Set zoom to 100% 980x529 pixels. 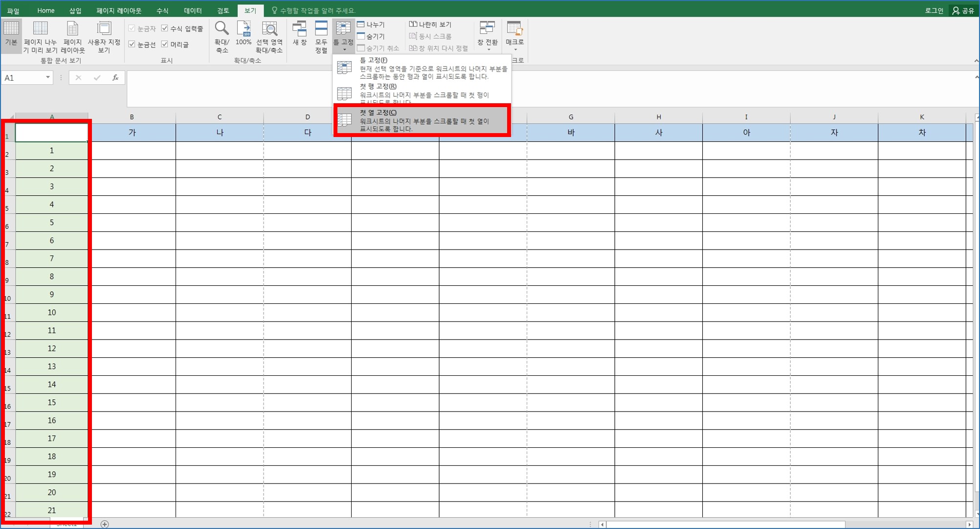(x=244, y=34)
